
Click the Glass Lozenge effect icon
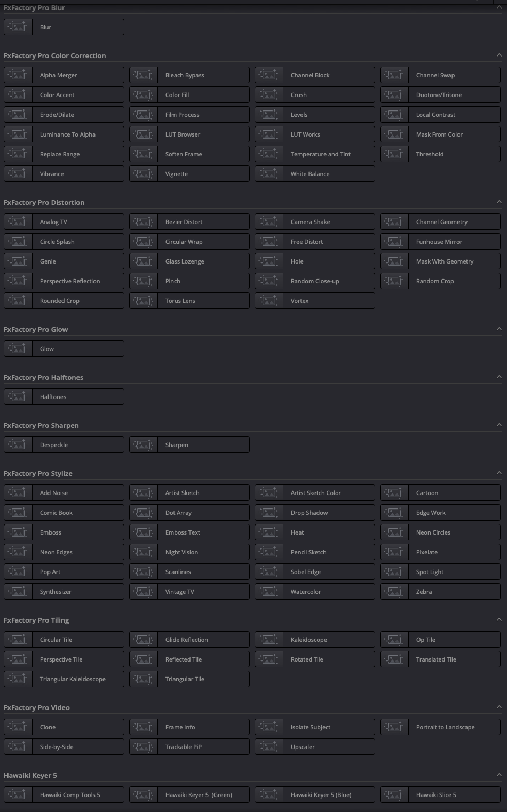tap(144, 261)
